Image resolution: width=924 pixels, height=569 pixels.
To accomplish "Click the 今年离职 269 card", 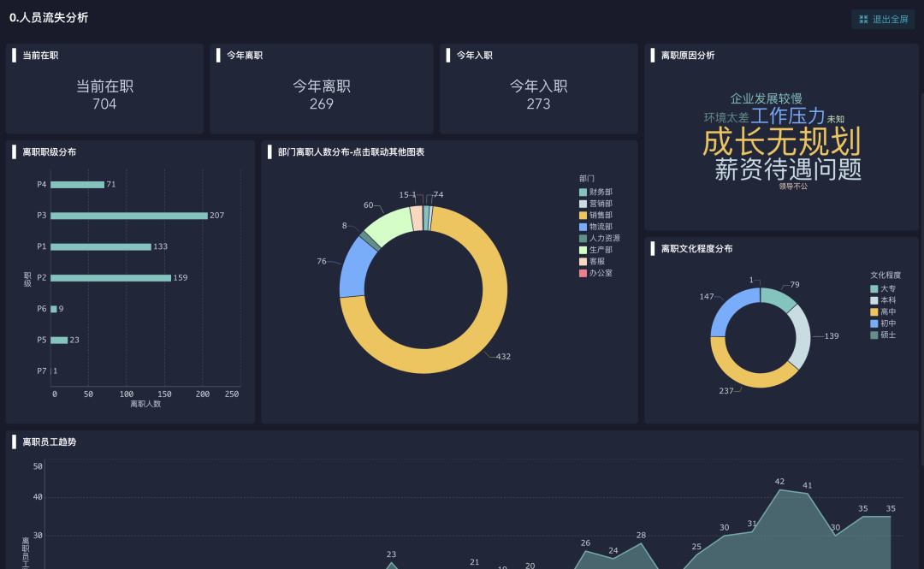I will click(321, 94).
